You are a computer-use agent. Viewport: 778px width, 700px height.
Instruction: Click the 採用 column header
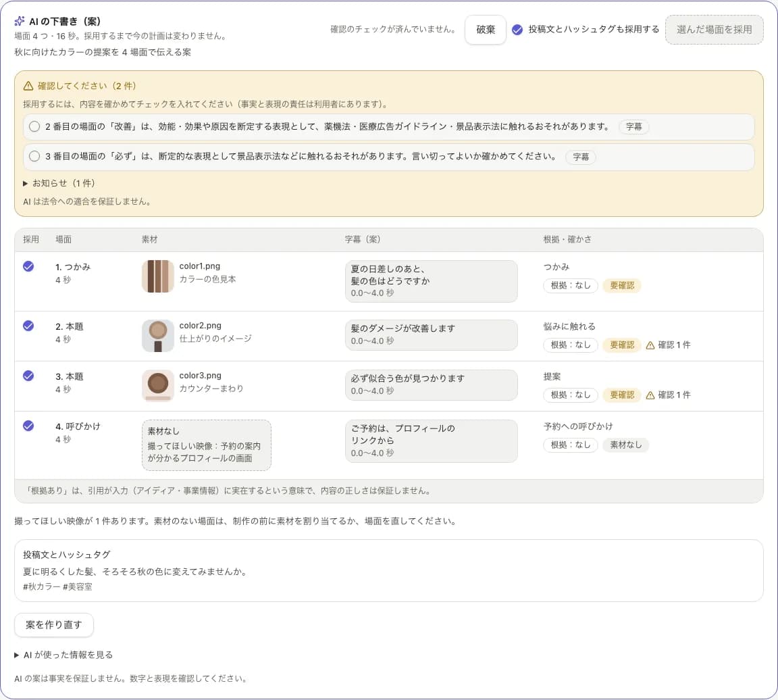pos(31,239)
